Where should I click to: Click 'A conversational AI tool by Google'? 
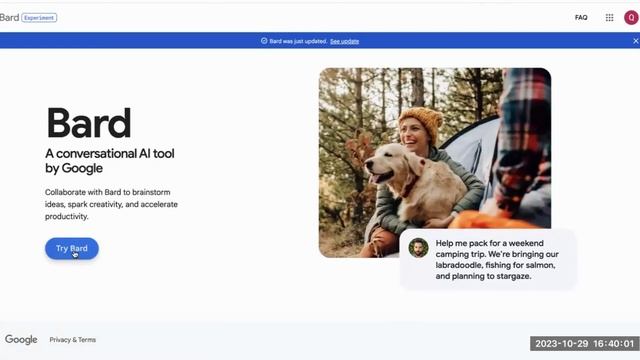(110, 161)
